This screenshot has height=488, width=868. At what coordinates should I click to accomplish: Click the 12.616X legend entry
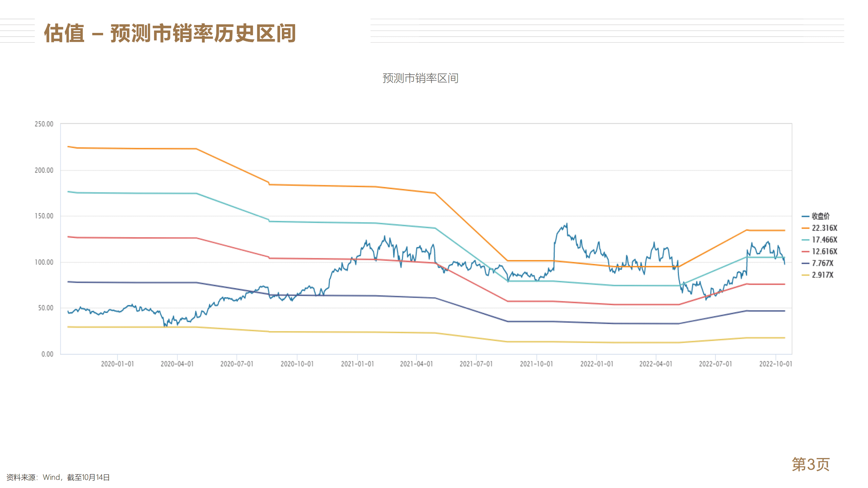point(824,251)
